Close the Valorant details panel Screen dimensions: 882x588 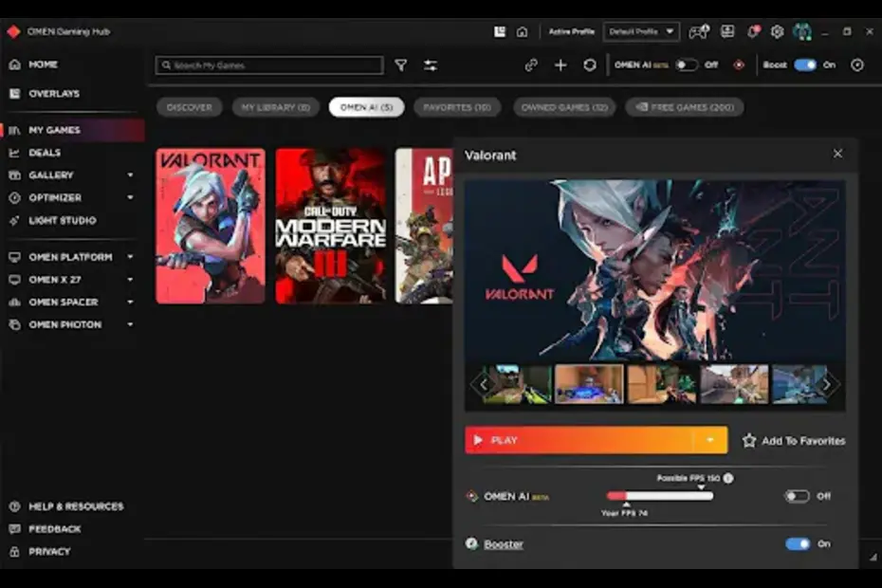tap(837, 154)
